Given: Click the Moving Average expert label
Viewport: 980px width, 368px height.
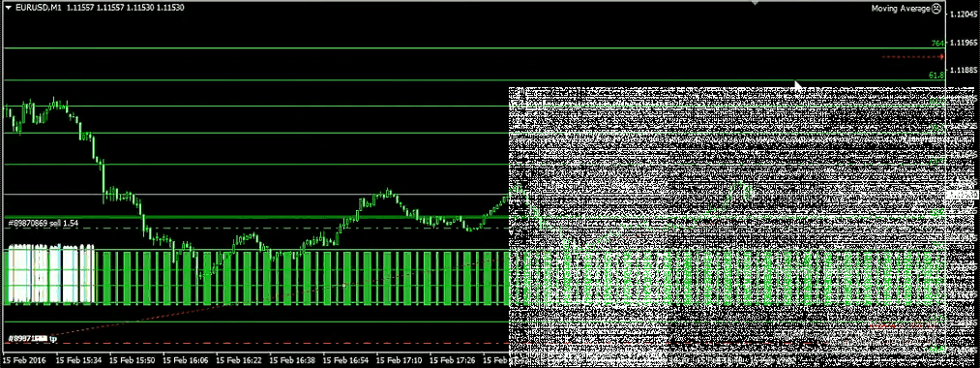Looking at the screenshot, I should point(901,9).
